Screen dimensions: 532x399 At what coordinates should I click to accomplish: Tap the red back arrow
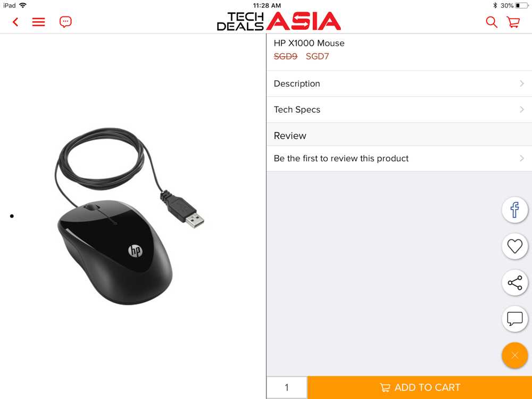15,22
